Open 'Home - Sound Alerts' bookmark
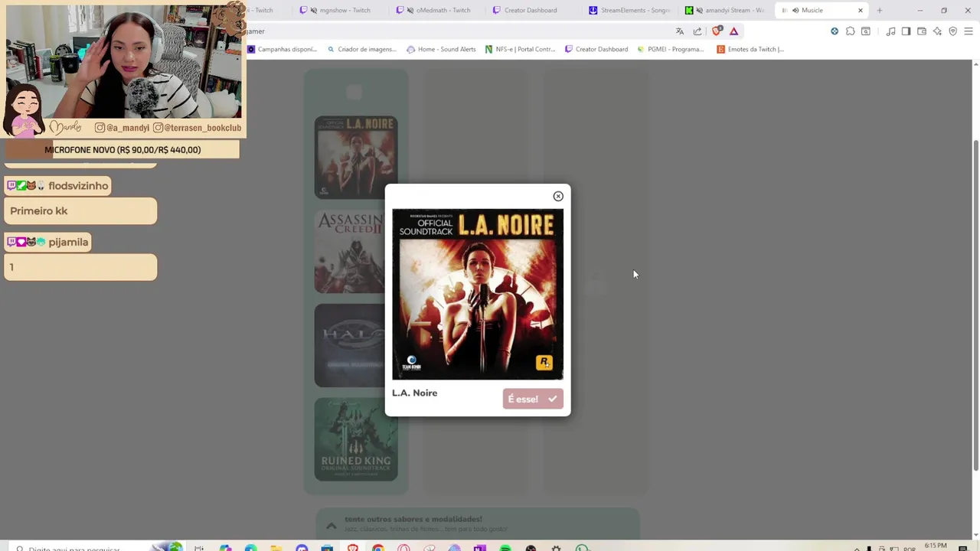The width and height of the screenshot is (980, 551). [x=441, y=49]
